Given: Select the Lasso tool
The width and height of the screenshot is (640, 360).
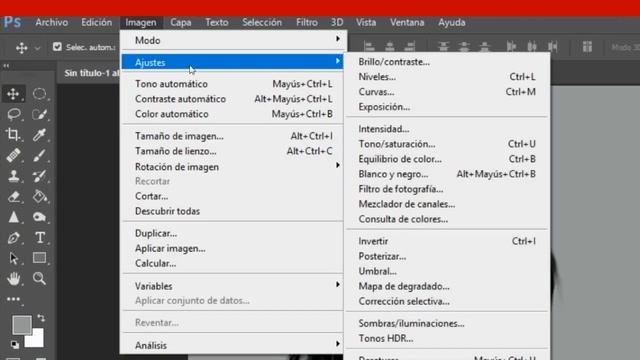Looking at the screenshot, I should click(x=13, y=114).
